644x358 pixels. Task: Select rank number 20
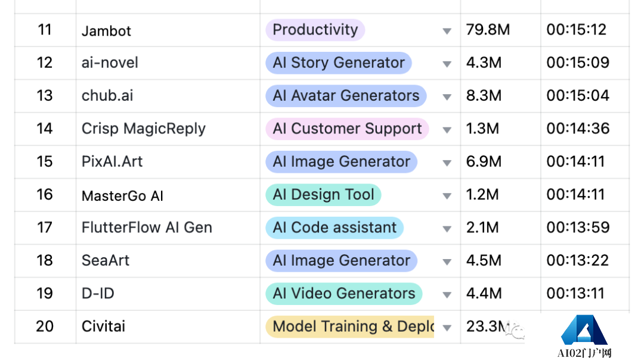point(45,326)
